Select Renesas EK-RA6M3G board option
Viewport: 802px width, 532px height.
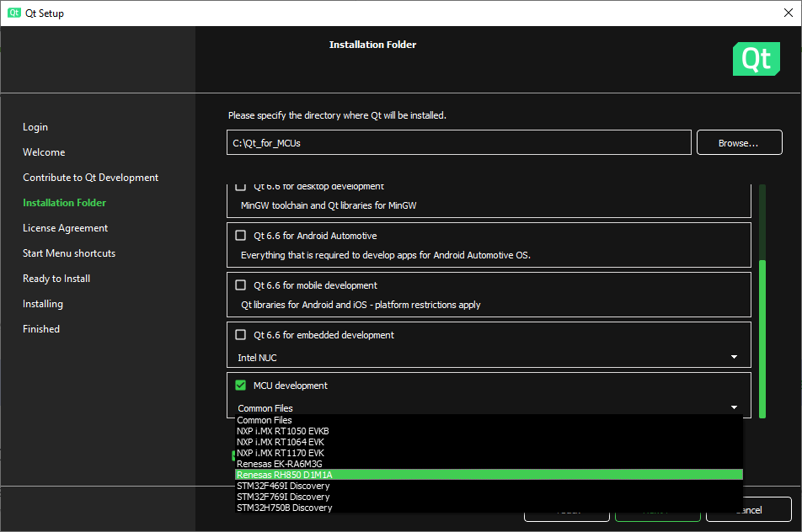coord(337,463)
